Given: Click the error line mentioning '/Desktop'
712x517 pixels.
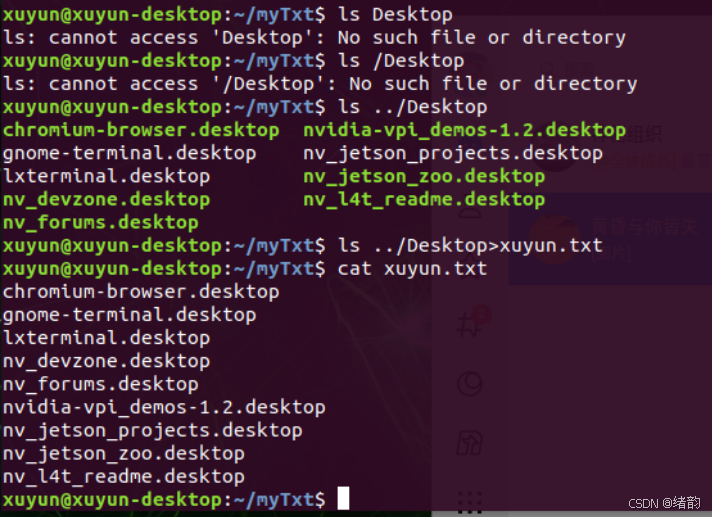Looking at the screenshot, I should (320, 84).
